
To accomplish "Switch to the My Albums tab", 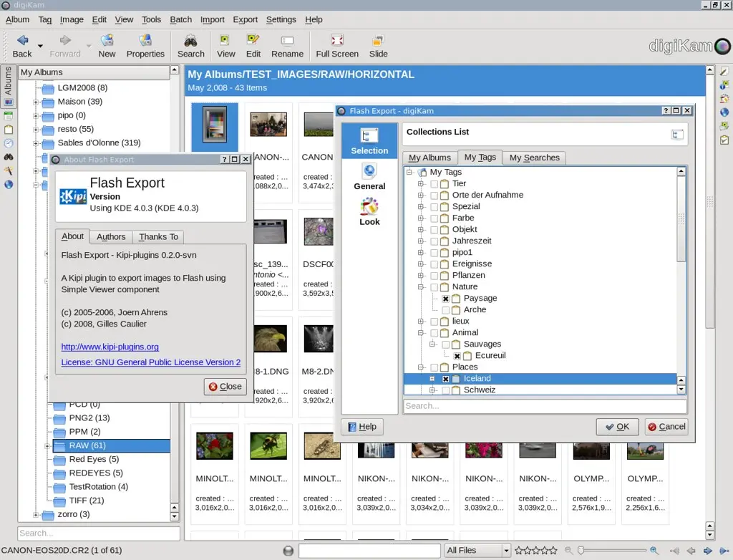I will coord(429,158).
